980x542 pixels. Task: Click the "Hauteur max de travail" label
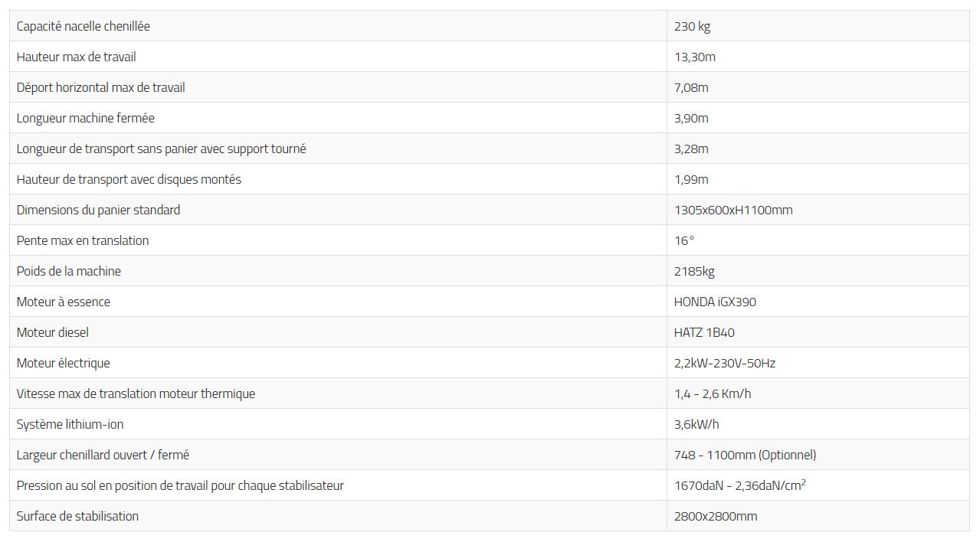pyautogui.click(x=76, y=57)
